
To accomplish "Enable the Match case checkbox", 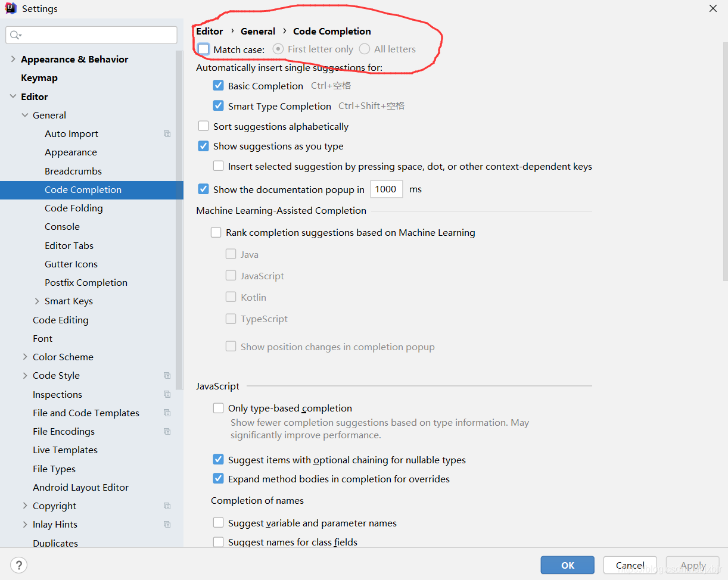I will (x=204, y=49).
